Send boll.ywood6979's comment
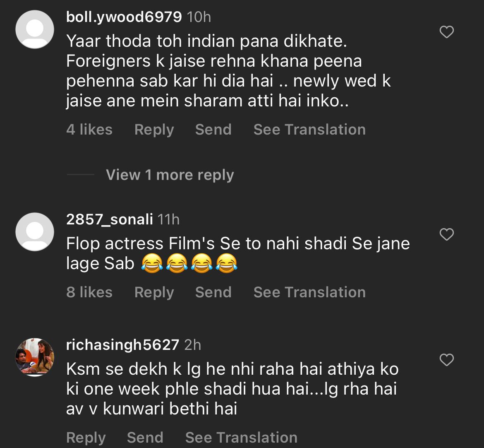Screen dimensions: 484x448 (x=213, y=130)
